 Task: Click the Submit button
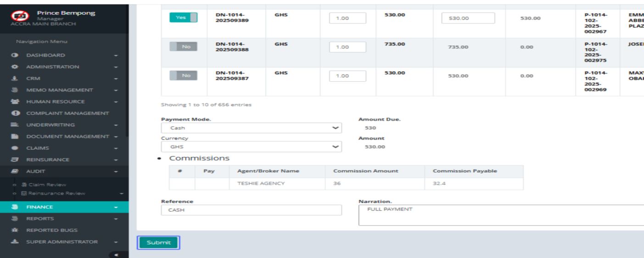click(x=158, y=242)
